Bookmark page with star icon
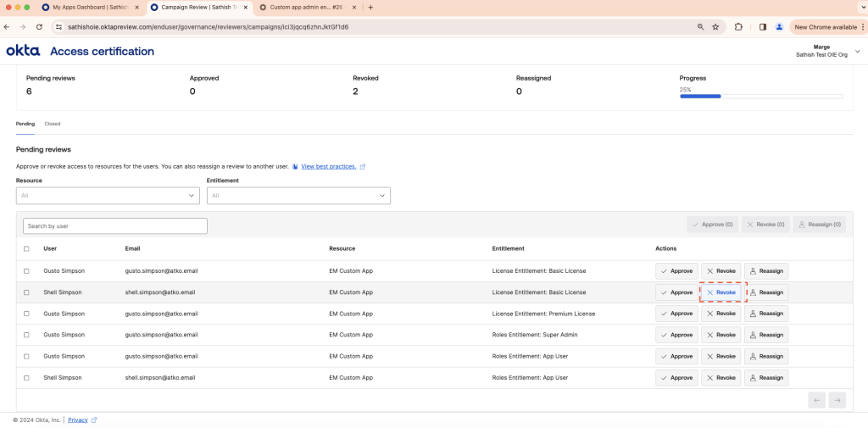 coord(715,27)
